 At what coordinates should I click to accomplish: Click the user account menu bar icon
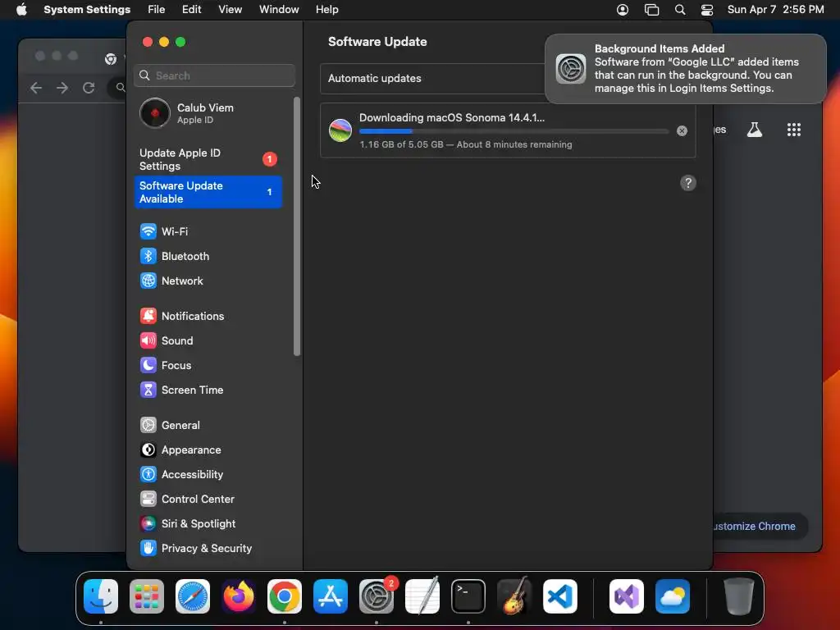click(x=623, y=10)
